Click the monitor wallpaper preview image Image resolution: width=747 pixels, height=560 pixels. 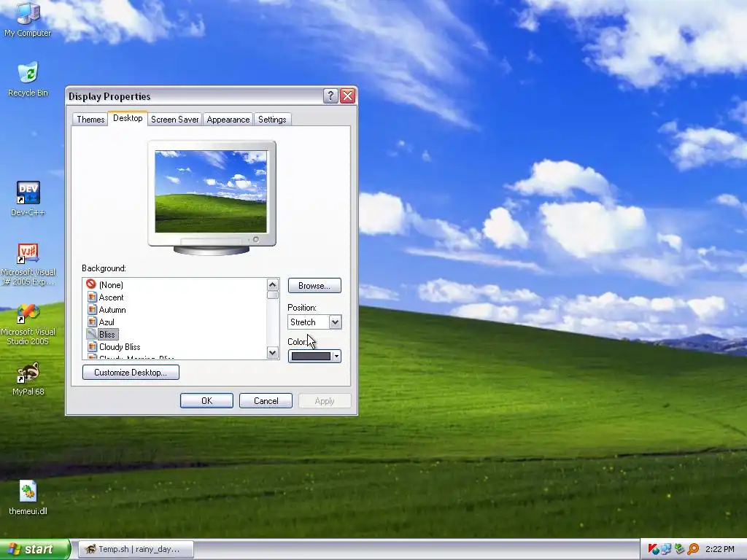tap(211, 192)
